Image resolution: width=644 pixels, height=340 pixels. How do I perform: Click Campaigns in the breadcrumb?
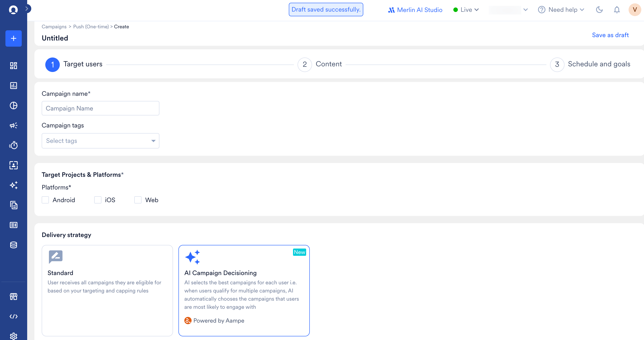54,27
